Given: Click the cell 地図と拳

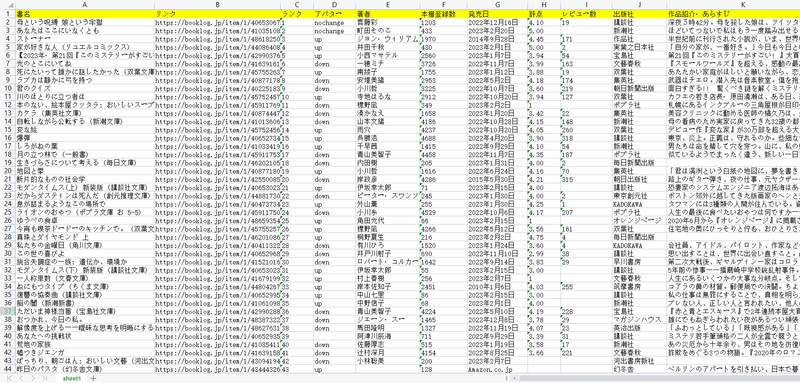Looking at the screenshot, I should [85, 171].
